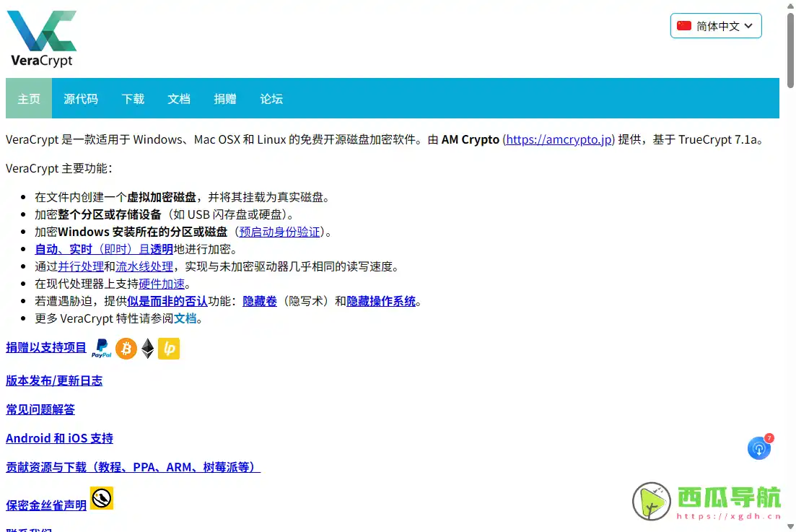Open the 论坛 navigation tab

pyautogui.click(x=271, y=98)
